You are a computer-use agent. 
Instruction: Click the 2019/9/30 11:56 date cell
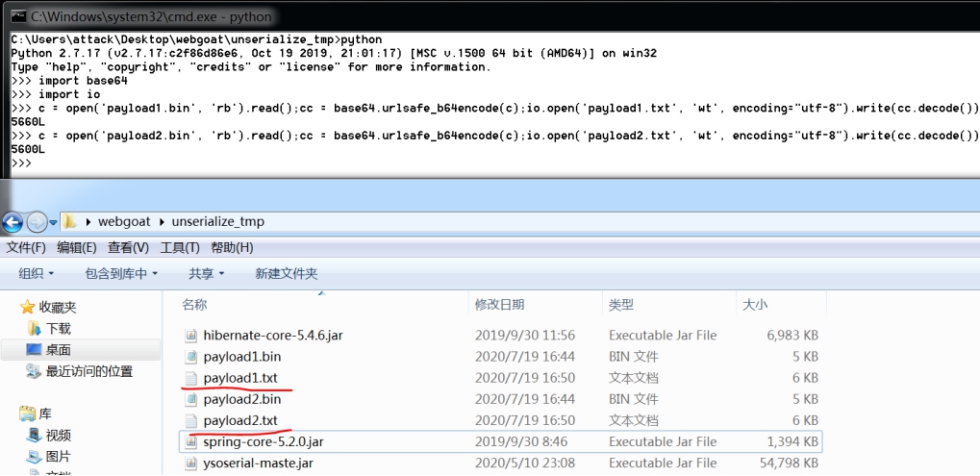(524, 336)
